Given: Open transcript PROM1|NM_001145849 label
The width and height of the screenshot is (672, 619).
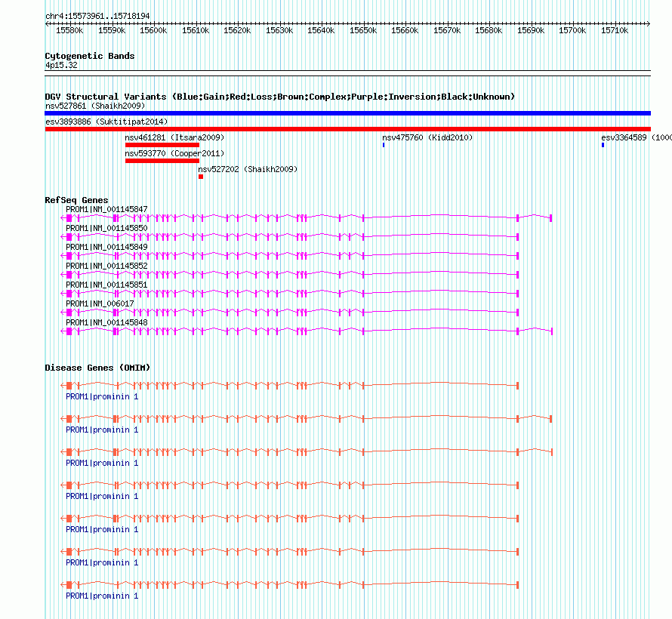Looking at the screenshot, I should click(x=106, y=247).
